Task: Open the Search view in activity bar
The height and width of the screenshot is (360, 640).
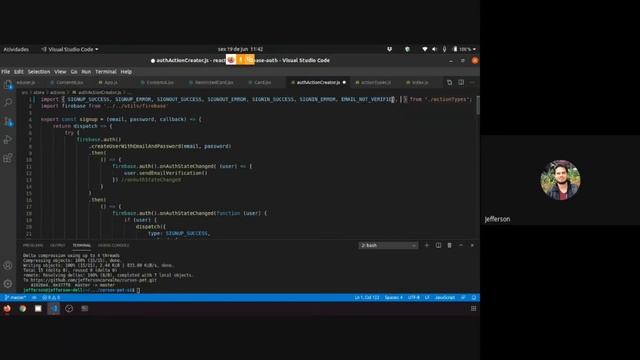Action: click(8, 102)
